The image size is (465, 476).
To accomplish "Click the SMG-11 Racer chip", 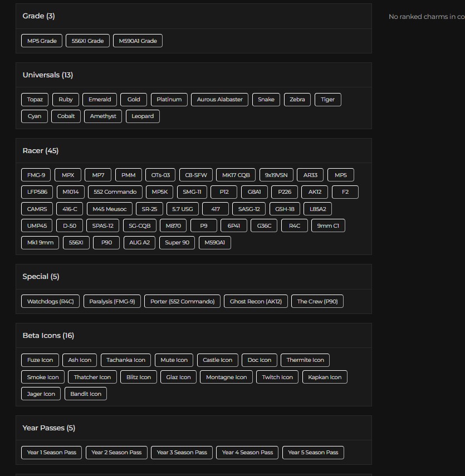I will (x=192, y=192).
